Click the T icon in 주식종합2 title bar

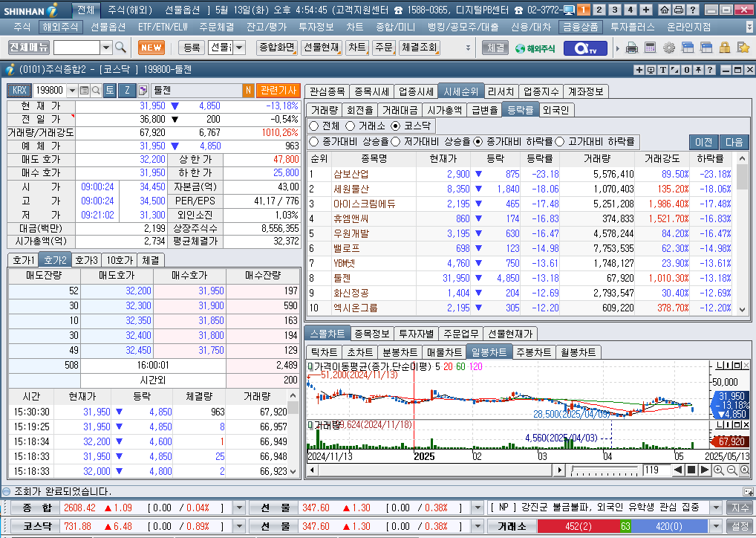click(x=663, y=70)
